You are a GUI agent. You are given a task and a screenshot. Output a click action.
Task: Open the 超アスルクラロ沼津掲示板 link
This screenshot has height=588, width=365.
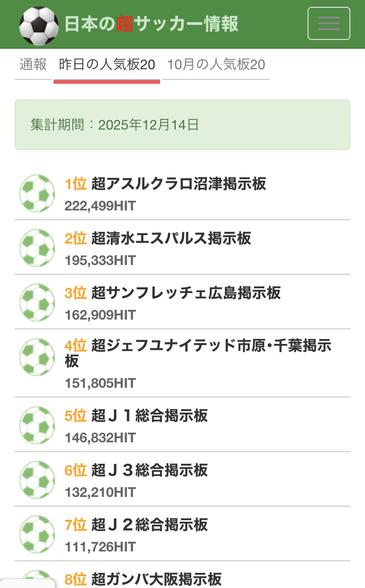click(179, 184)
